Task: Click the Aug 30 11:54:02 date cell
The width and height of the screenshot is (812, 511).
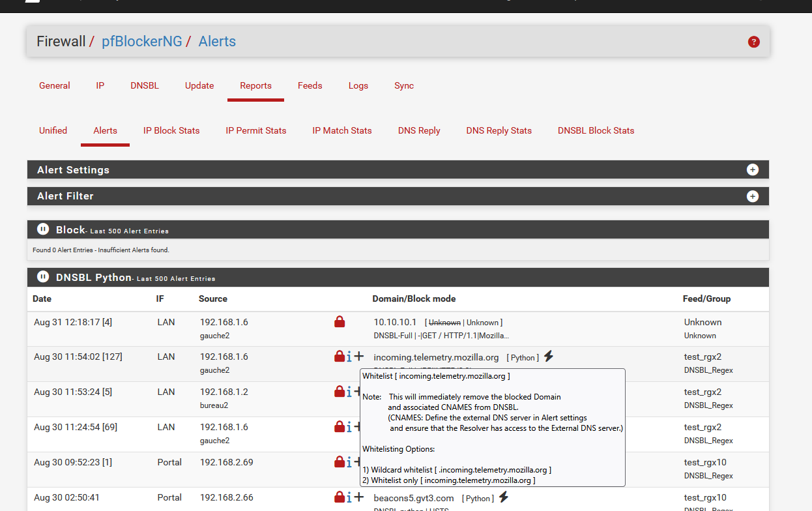Action: (x=78, y=357)
